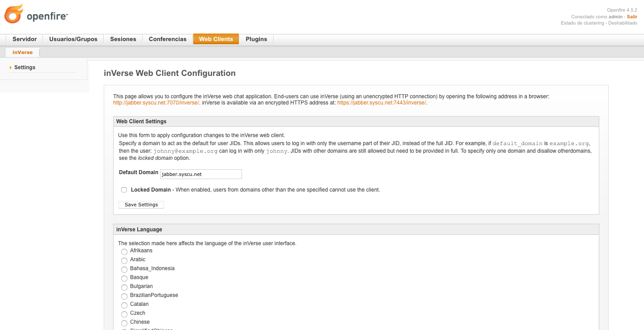Image resolution: width=644 pixels, height=330 pixels.
Task: Click the Settings sidebar arrow icon
Action: 10,67
